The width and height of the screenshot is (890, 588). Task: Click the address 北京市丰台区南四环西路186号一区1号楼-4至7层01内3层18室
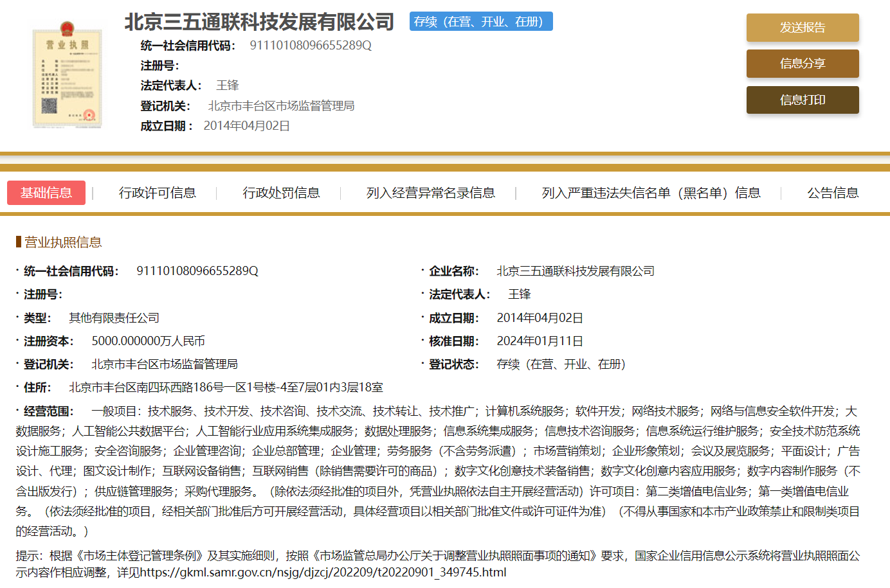(x=226, y=388)
